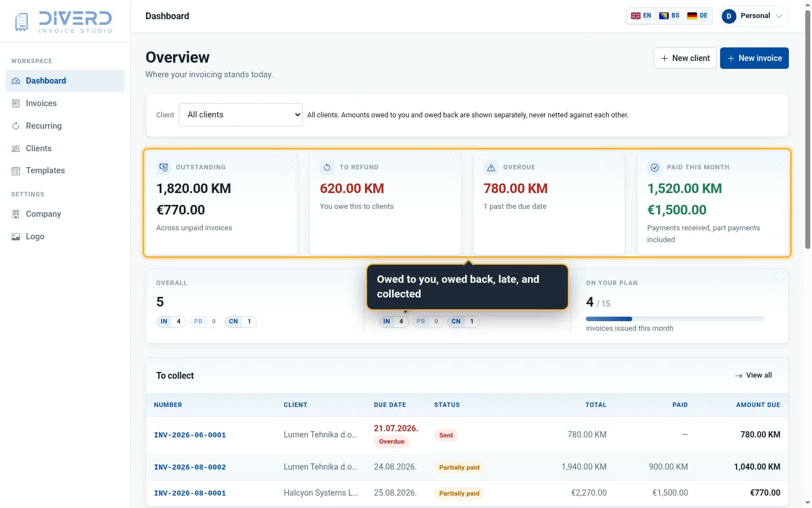Viewport: 812px width, 508px height.
Task: Switch language to EN
Action: 641,16
